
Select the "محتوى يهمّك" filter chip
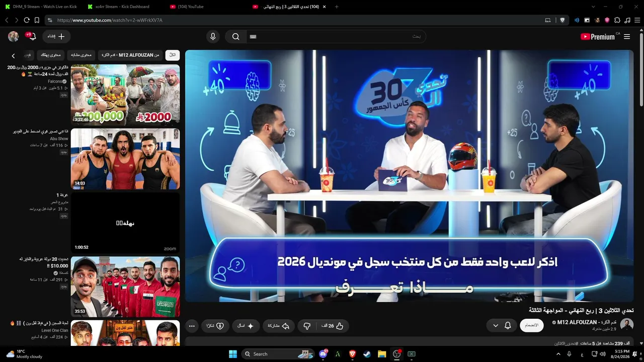click(50, 55)
